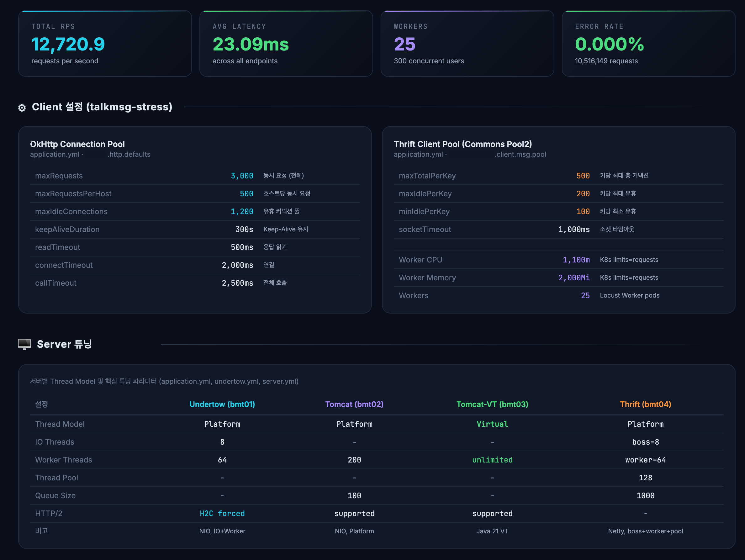Select the maxIdlePerKey value 200
The height and width of the screenshot is (560, 745).
[x=583, y=194]
